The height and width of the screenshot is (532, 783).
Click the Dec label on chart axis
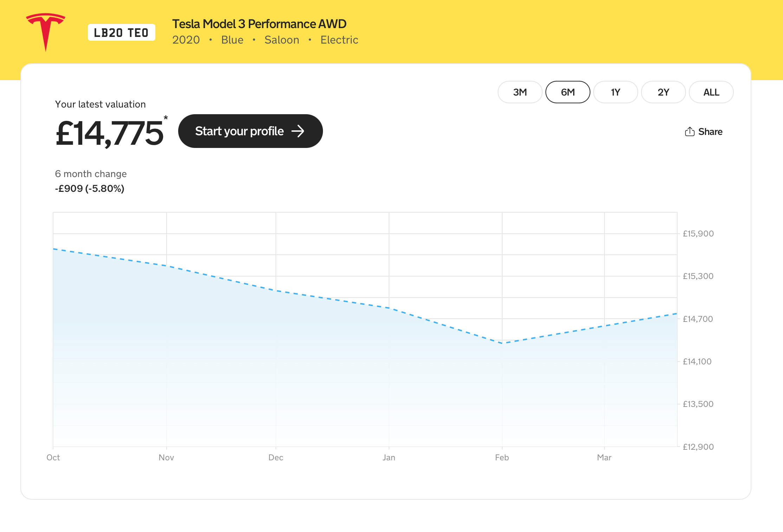[x=276, y=458]
